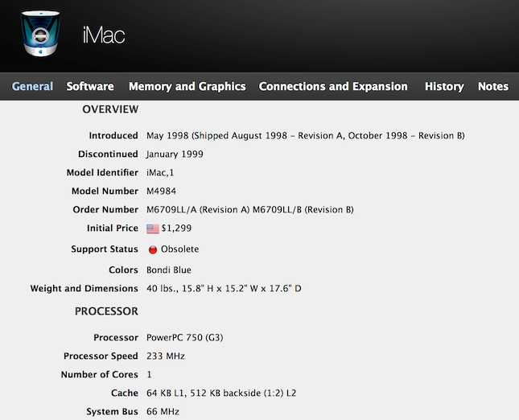The image size is (519, 420).
Task: Select the 'iMac,1' value
Action: click(x=160, y=173)
